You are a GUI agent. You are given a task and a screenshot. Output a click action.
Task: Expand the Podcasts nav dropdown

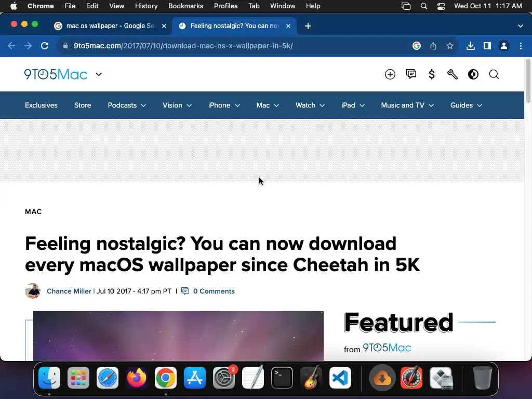tap(127, 105)
